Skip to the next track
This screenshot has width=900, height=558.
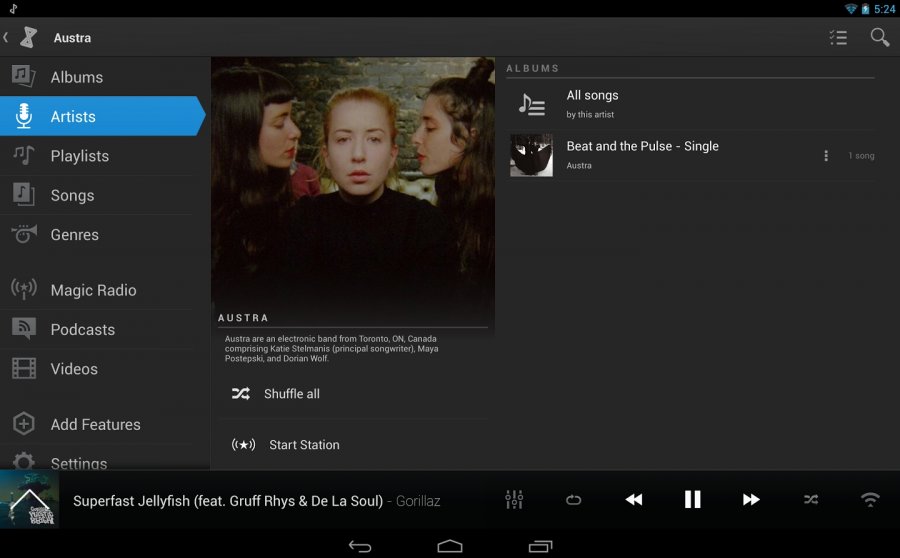(751, 499)
